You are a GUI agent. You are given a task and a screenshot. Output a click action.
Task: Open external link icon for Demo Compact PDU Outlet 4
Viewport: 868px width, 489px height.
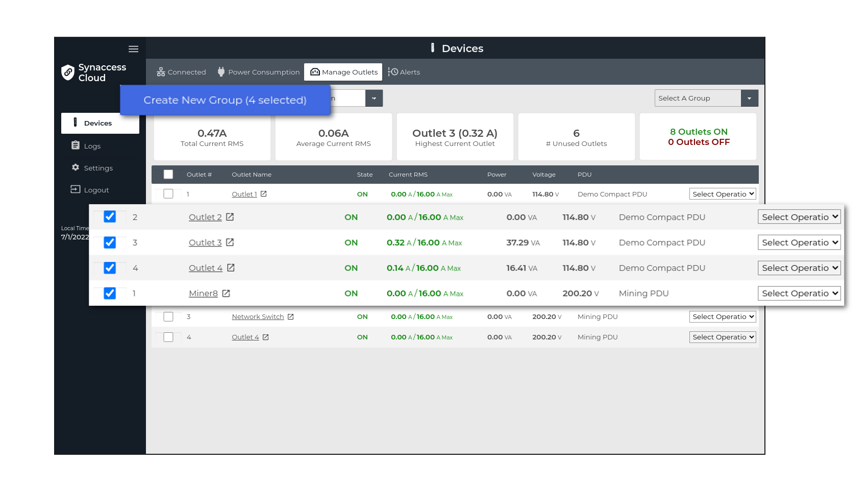[x=231, y=268]
